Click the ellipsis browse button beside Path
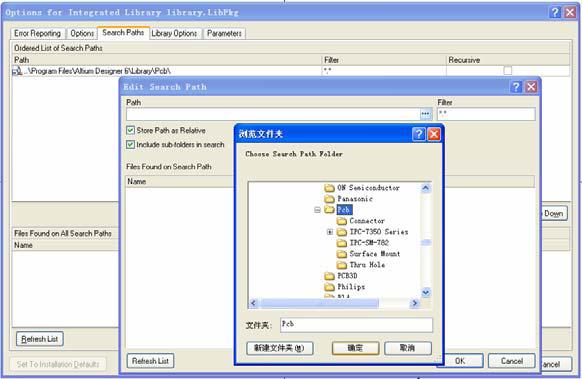The height and width of the screenshot is (379, 582). (x=426, y=114)
